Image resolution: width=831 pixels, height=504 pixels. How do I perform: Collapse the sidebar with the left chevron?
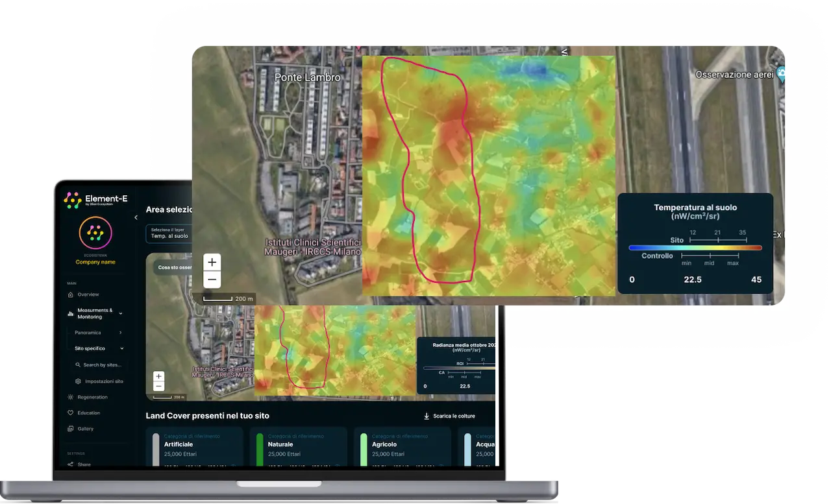(136, 217)
